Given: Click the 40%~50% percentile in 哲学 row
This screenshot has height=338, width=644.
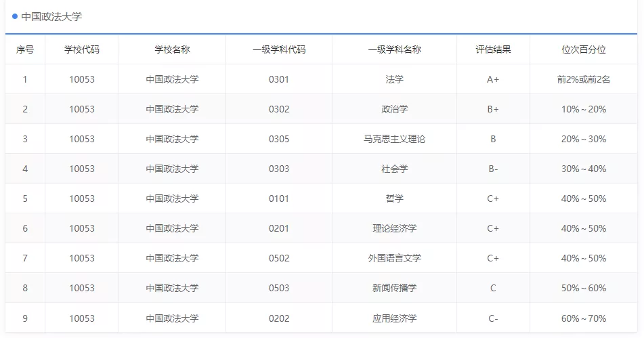Looking at the screenshot, I should 584,198.
